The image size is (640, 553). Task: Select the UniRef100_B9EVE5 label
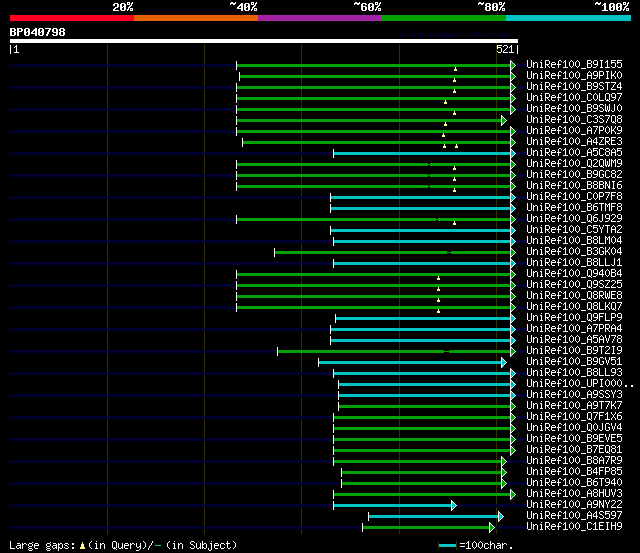[574, 439]
